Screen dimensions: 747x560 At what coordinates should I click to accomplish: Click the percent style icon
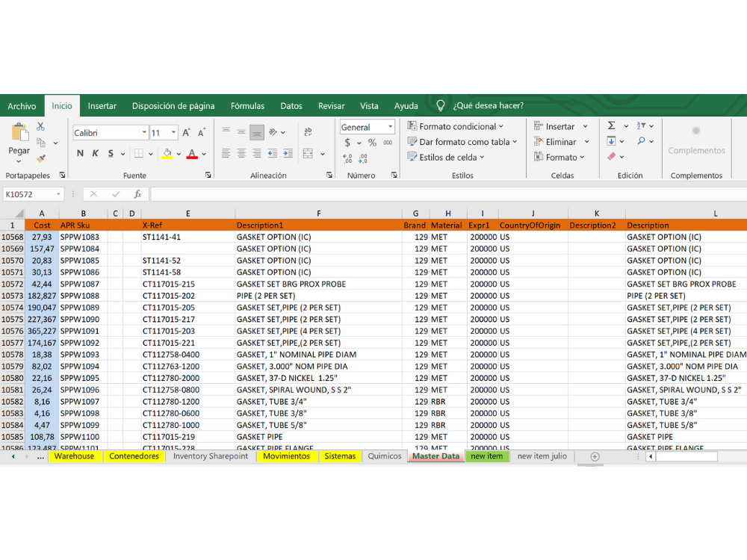[x=372, y=143]
